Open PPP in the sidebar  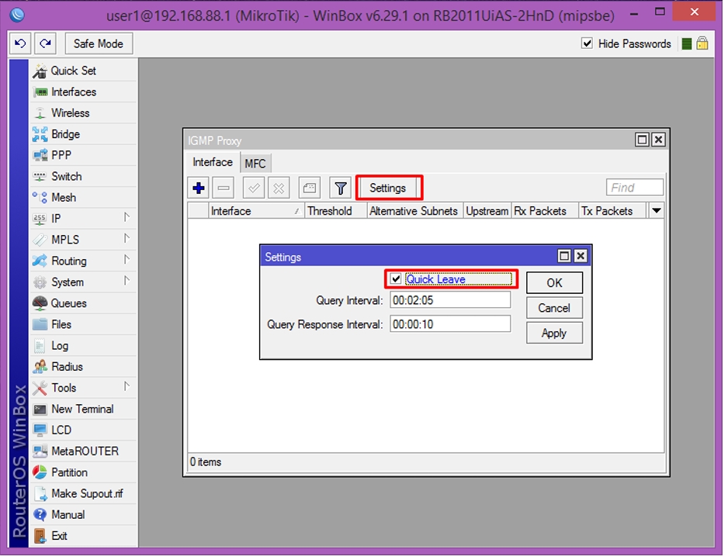[84, 155]
